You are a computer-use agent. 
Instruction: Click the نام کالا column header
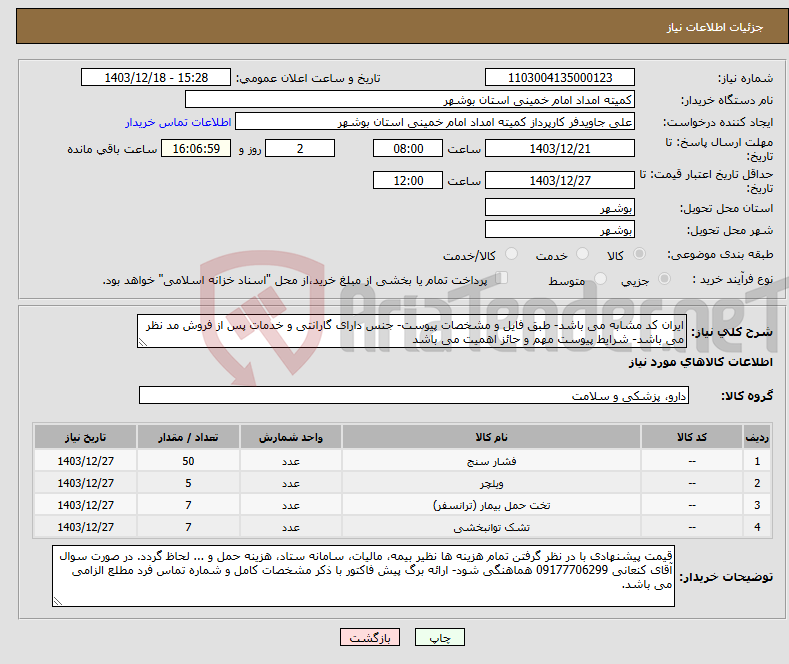point(491,437)
